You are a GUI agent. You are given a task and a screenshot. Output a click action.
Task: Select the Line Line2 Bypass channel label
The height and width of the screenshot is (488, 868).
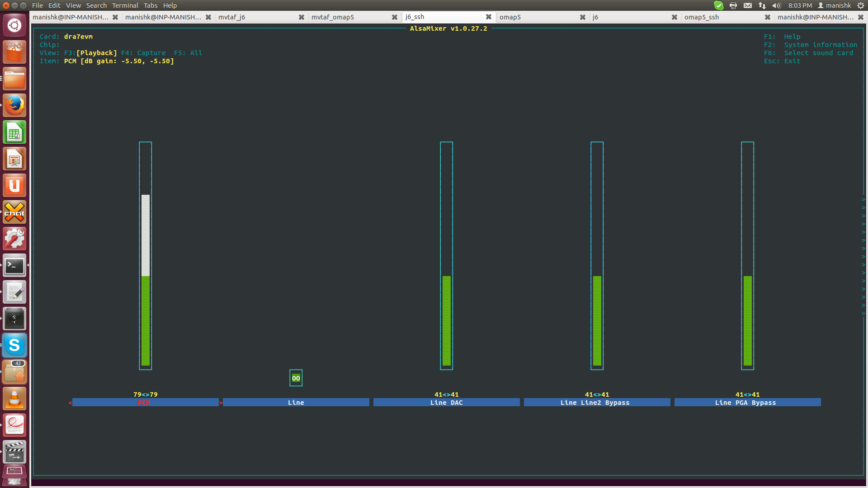coord(597,403)
